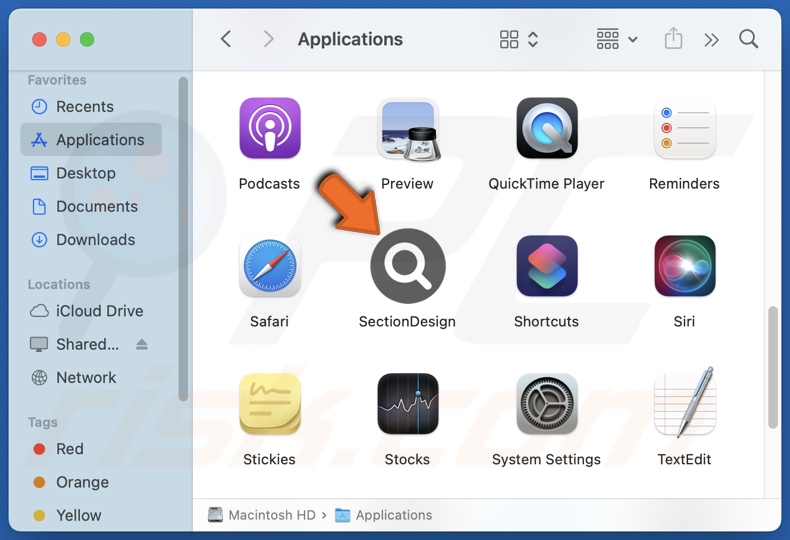This screenshot has height=540, width=790.
Task: Click the file list vertical scrollbar
Action: (773, 367)
